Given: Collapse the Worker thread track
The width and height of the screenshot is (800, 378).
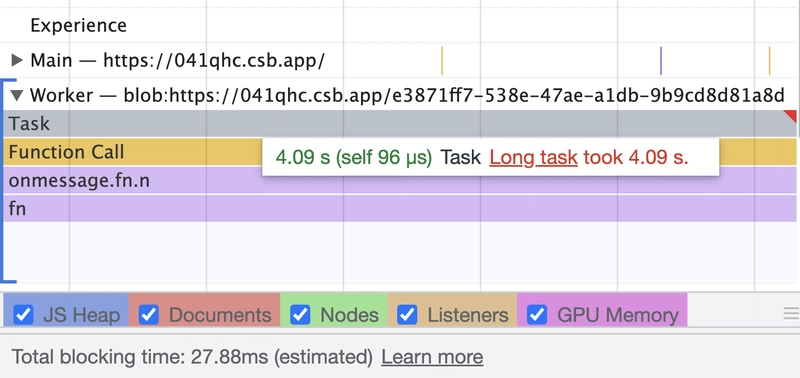Looking at the screenshot, I should [17, 95].
